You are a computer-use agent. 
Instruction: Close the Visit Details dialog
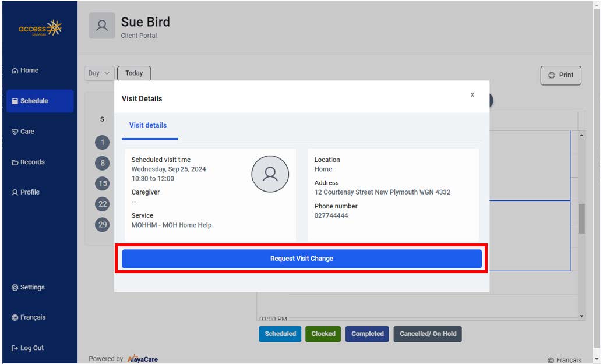point(472,94)
